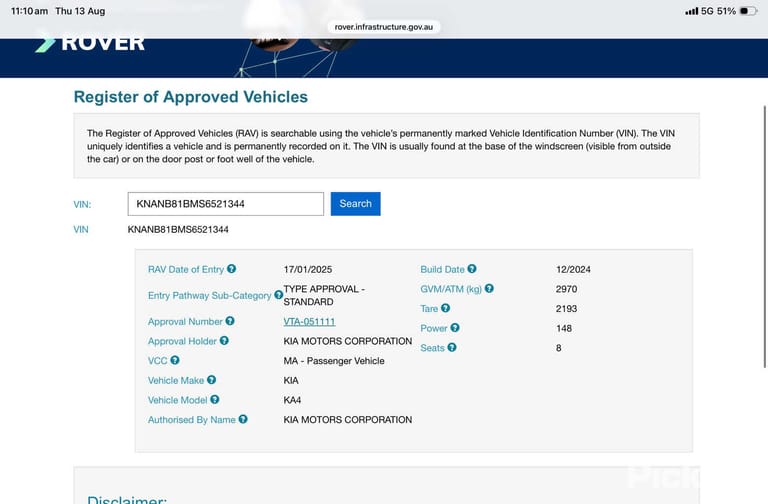Focus the VIN input field

(x=226, y=204)
